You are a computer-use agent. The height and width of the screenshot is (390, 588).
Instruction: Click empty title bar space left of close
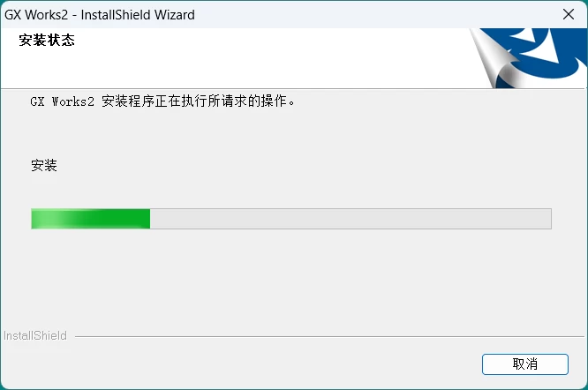(x=375, y=15)
